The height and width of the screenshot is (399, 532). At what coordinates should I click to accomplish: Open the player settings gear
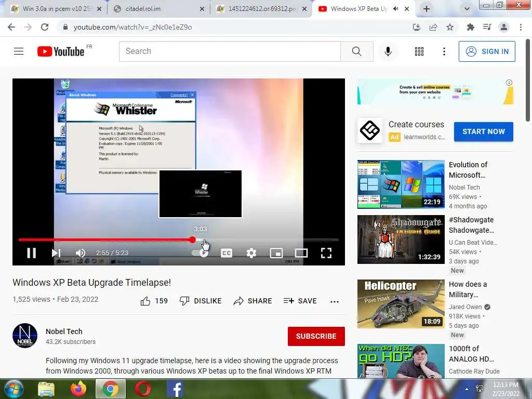(251, 253)
